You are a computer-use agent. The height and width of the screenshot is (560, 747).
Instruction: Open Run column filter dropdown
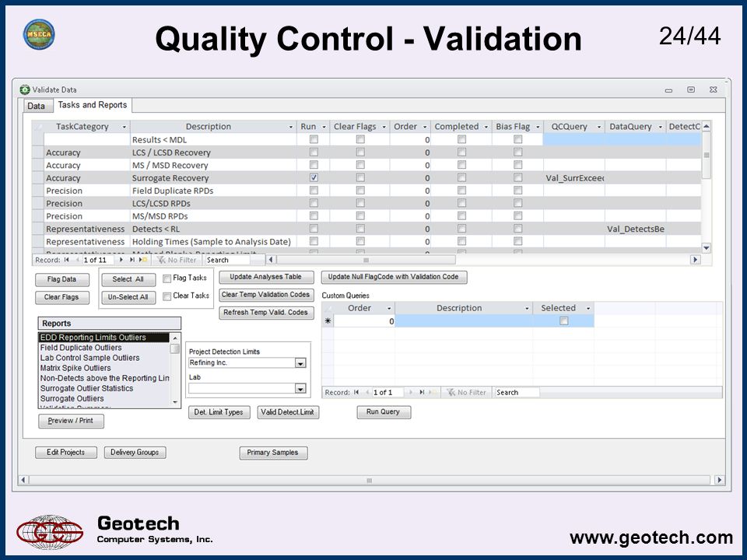tap(324, 127)
